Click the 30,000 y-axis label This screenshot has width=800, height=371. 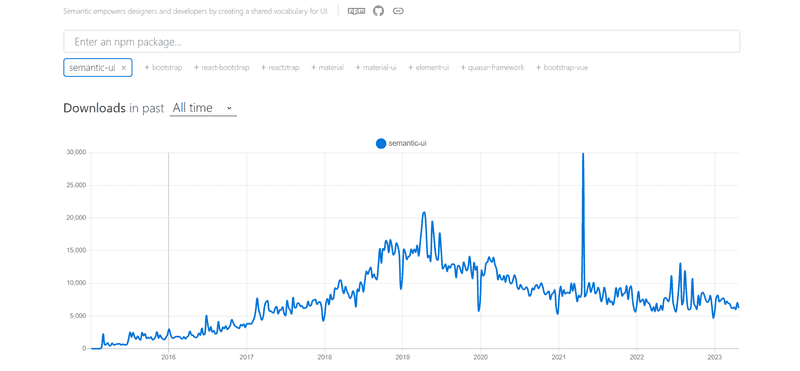pos(77,153)
